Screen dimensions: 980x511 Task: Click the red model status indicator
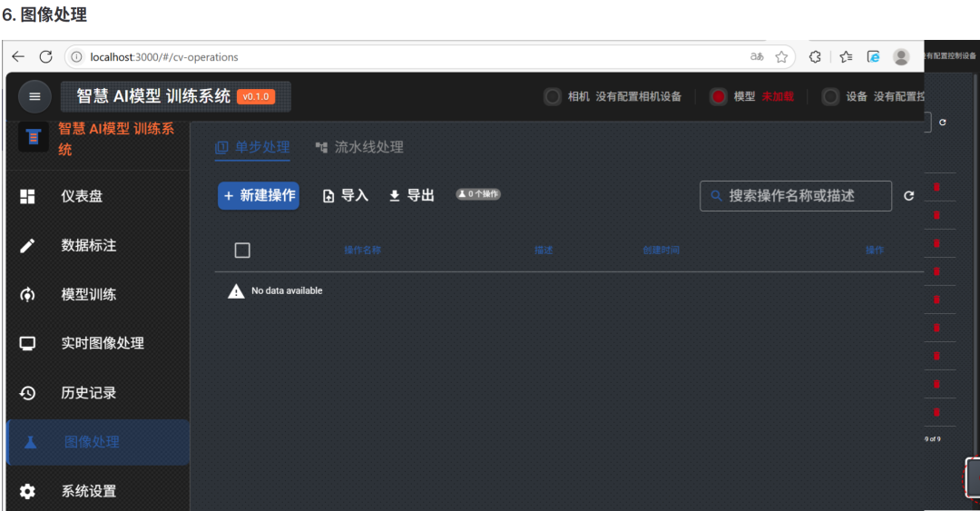coord(718,96)
